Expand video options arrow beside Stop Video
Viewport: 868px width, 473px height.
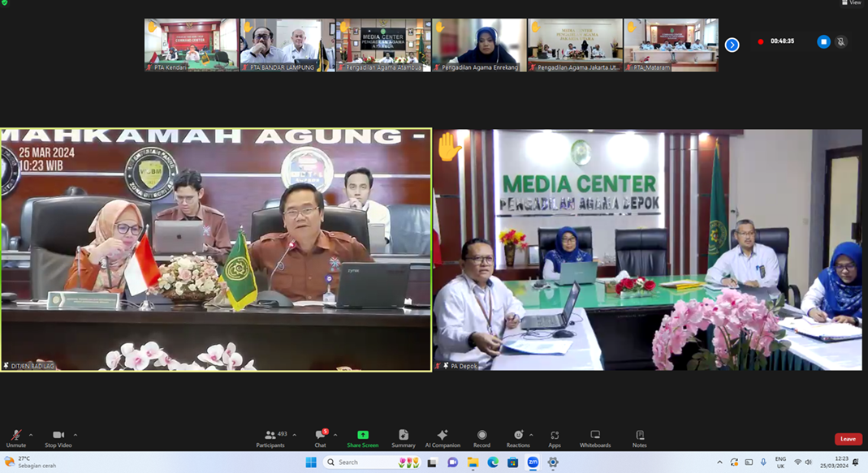tap(76, 435)
